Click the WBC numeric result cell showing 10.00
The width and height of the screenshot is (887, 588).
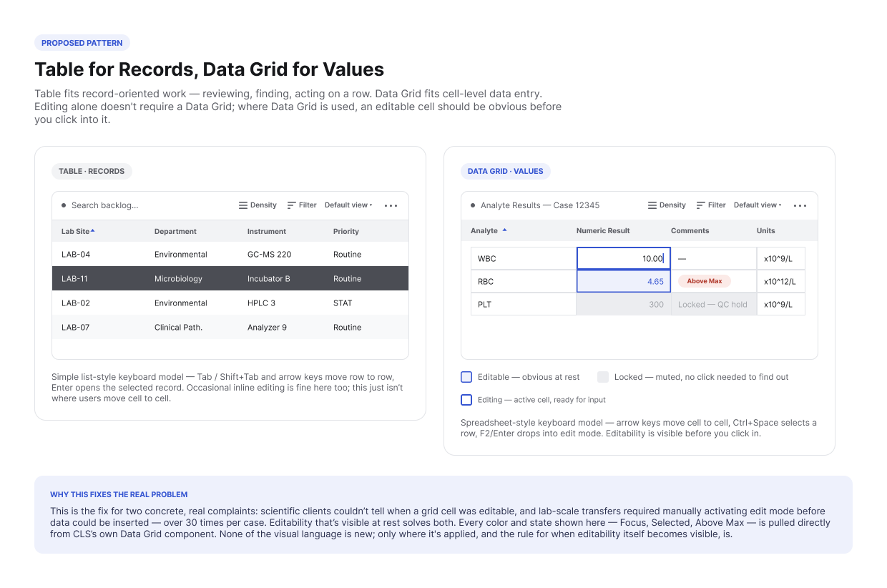pyautogui.click(x=624, y=258)
